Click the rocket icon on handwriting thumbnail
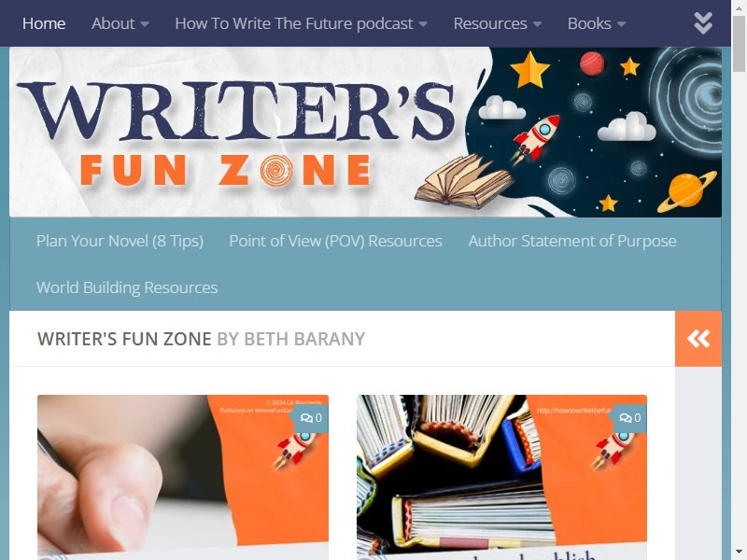Viewport: 747px width, 560px height. (x=293, y=449)
